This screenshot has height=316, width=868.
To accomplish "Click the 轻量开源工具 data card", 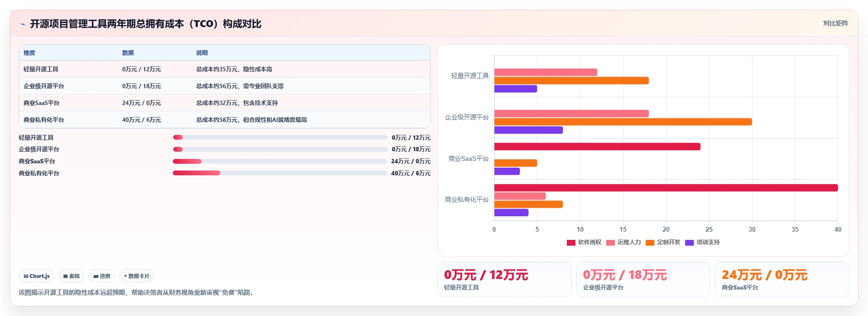I will [504, 279].
